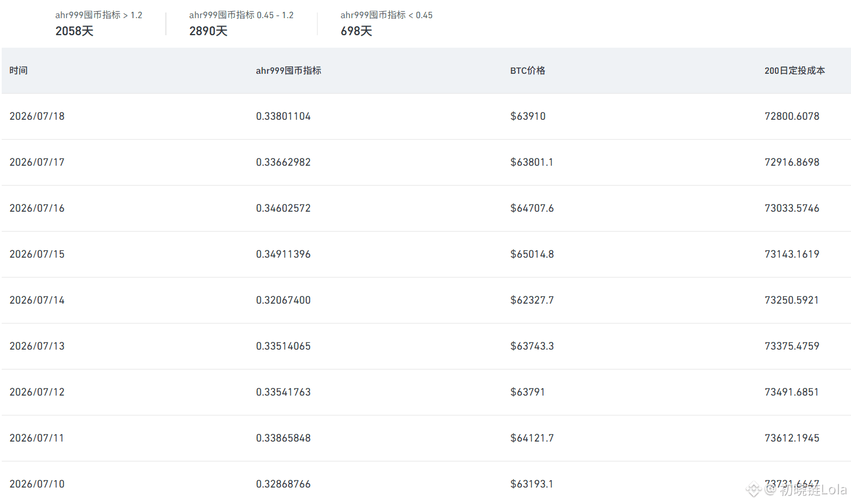Click indicator value 0.34911396
This screenshot has height=504, width=851.
[283, 254]
